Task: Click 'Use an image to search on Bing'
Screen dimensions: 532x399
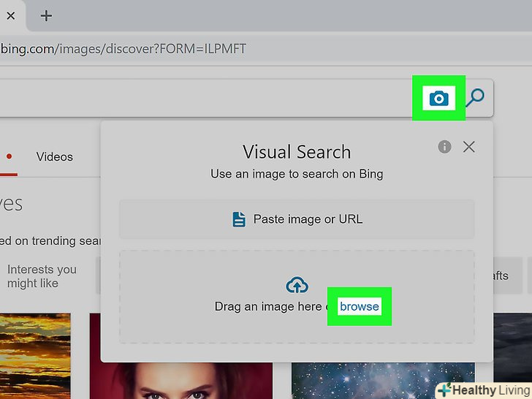Action: point(297,174)
